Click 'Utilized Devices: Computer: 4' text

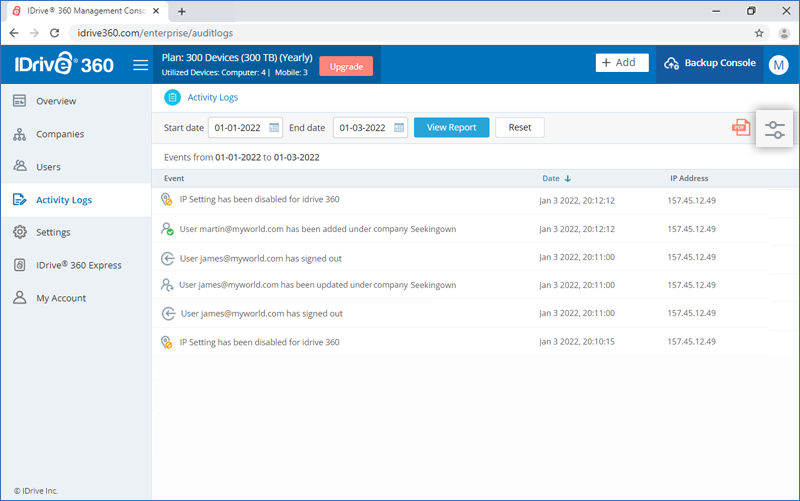coord(214,72)
